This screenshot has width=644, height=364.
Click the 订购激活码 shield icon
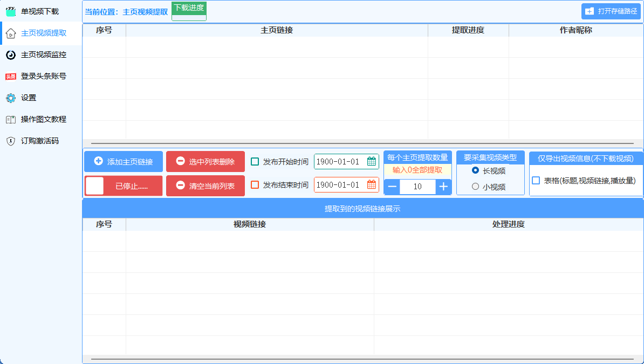coord(11,141)
